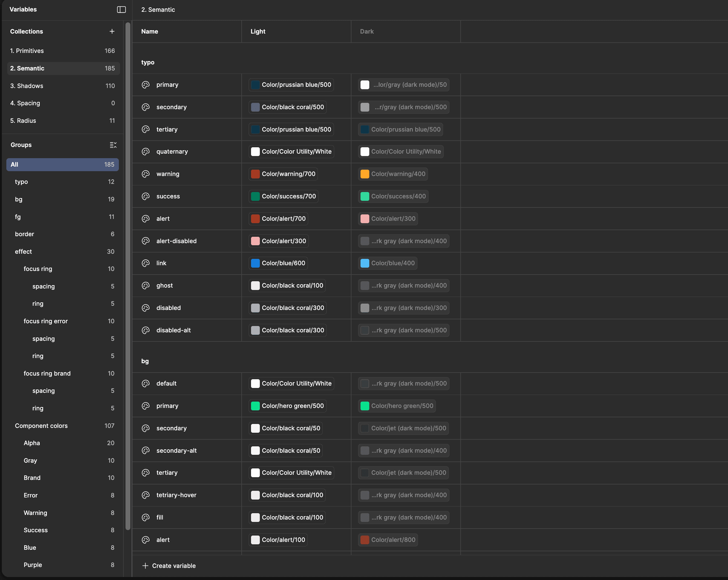Open the effect group in sidebar
This screenshot has width=728, height=580.
tap(23, 252)
